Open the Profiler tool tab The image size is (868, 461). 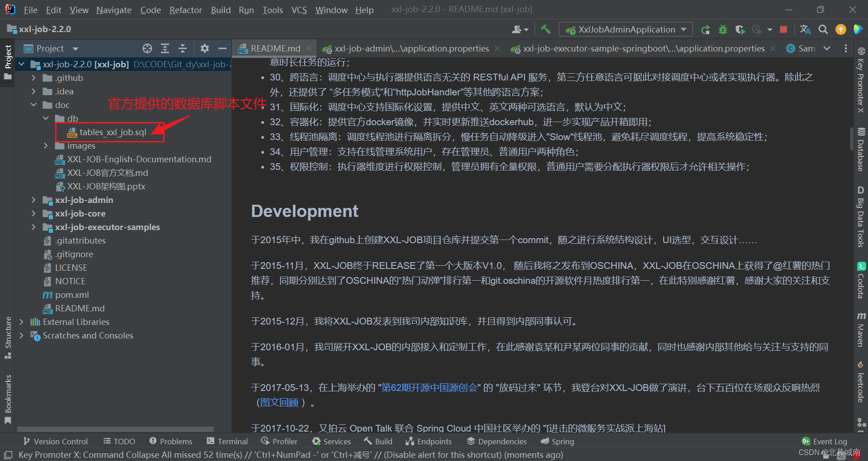pyautogui.click(x=279, y=442)
